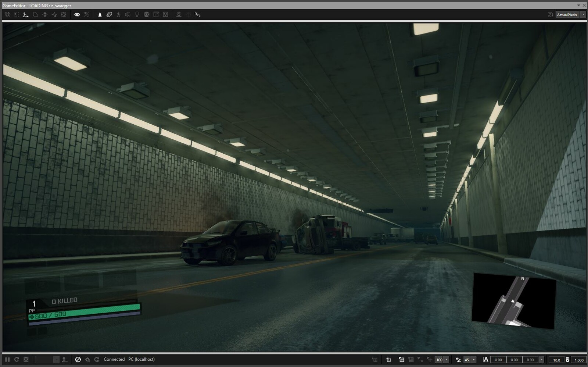
Task: Click the dimmed plus-cross snap icon
Action: pyautogui.click(x=429, y=360)
